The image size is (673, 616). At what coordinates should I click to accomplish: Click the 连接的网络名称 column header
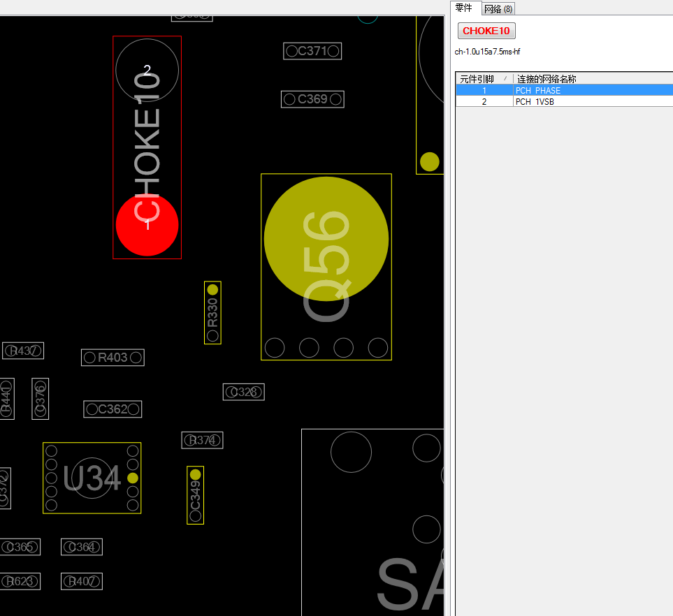591,79
